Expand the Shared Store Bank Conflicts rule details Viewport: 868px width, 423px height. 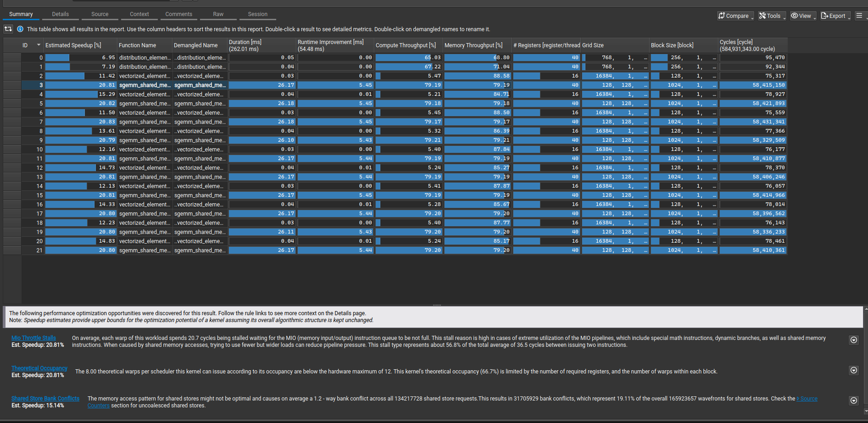(854, 400)
